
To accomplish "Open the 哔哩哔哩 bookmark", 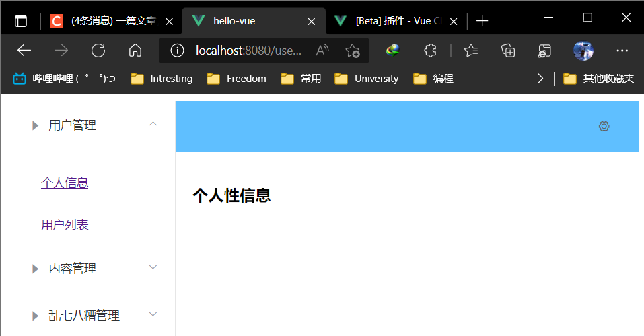I will click(64, 79).
